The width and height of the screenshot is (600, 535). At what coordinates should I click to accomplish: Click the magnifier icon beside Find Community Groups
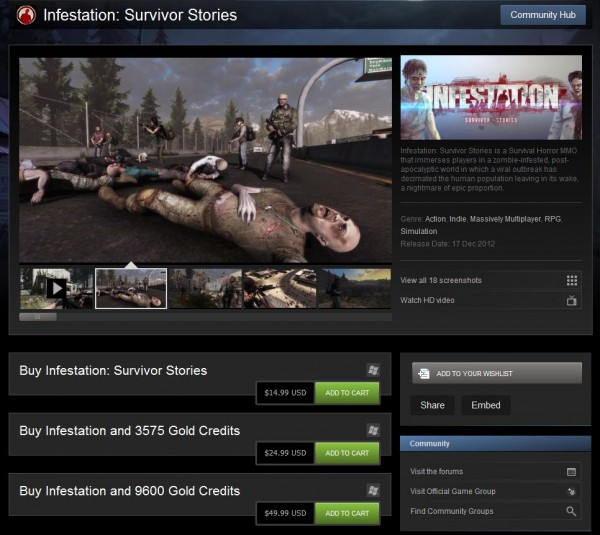571,511
